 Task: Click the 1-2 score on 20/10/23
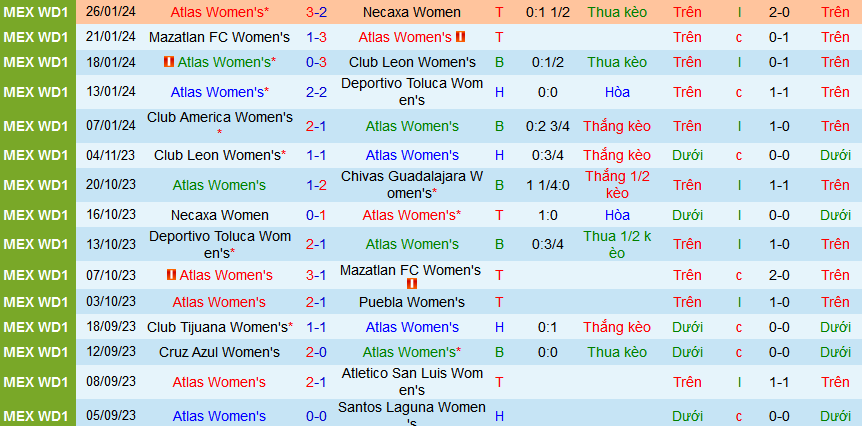click(x=316, y=185)
